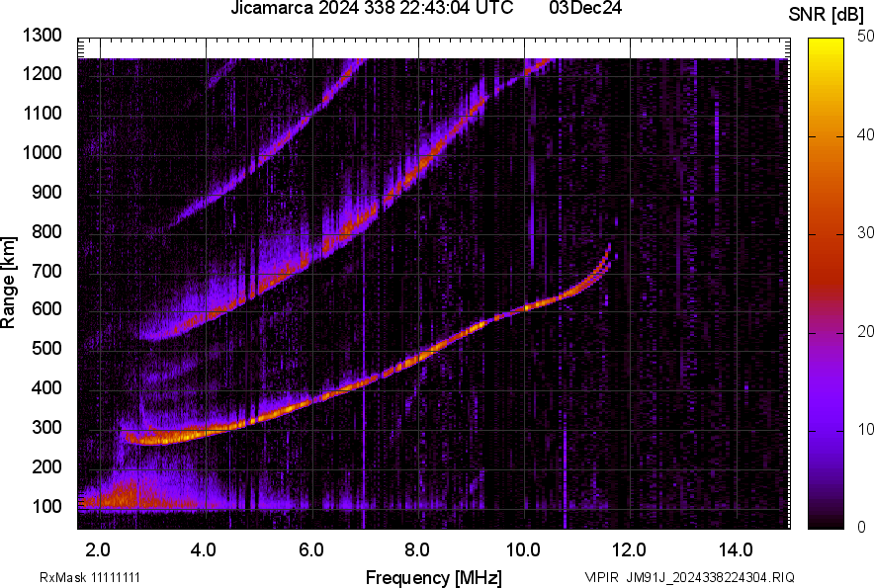Viewport: 874px width, 588px height.
Task: Click the 'Frequency [MHz]' axis label
Action: pyautogui.click(x=434, y=577)
